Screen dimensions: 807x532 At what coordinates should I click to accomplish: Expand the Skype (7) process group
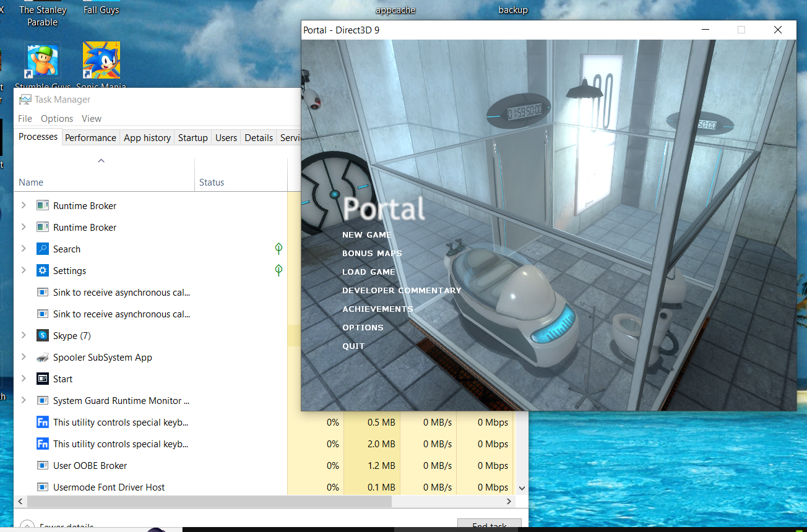24,335
